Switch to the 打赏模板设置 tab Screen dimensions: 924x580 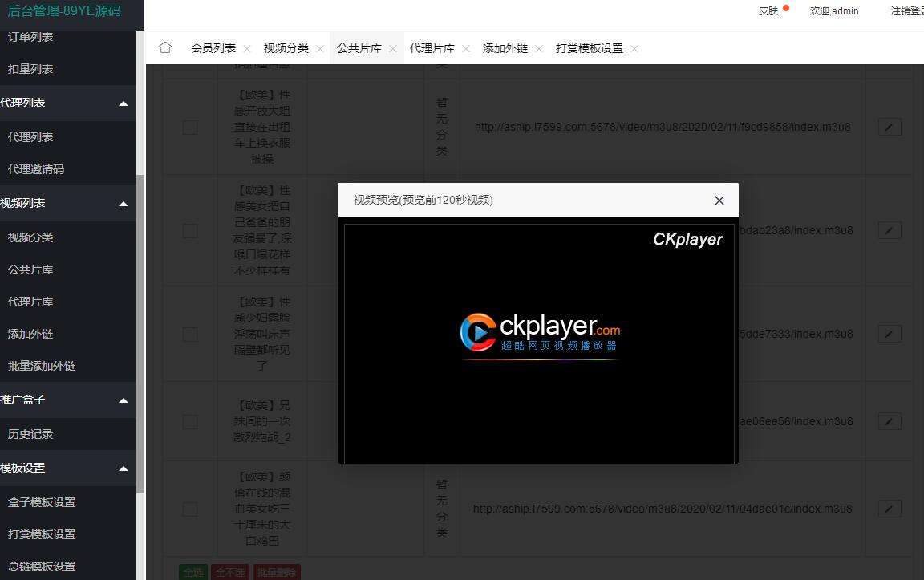590,48
